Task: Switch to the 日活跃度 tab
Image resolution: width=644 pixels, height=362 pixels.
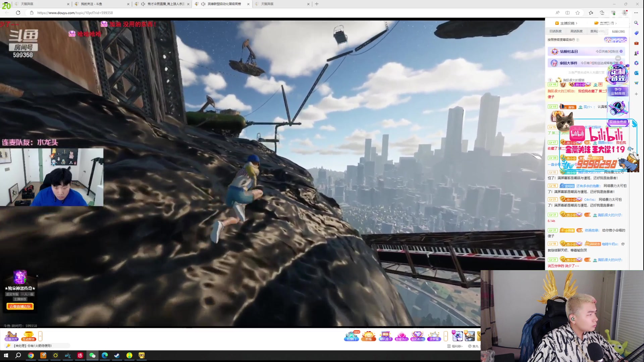Action: (555, 31)
